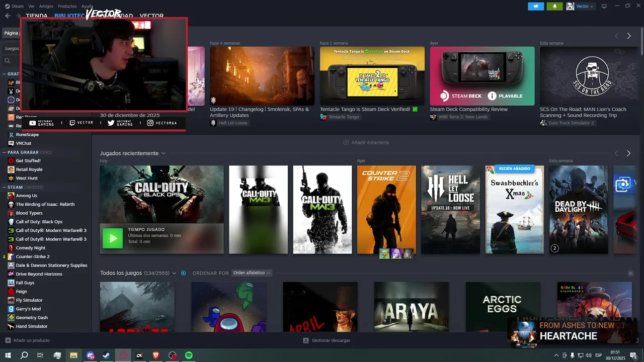Play Call of Duty: Black Ops
The width and height of the screenshot is (644, 362).
[x=113, y=238]
